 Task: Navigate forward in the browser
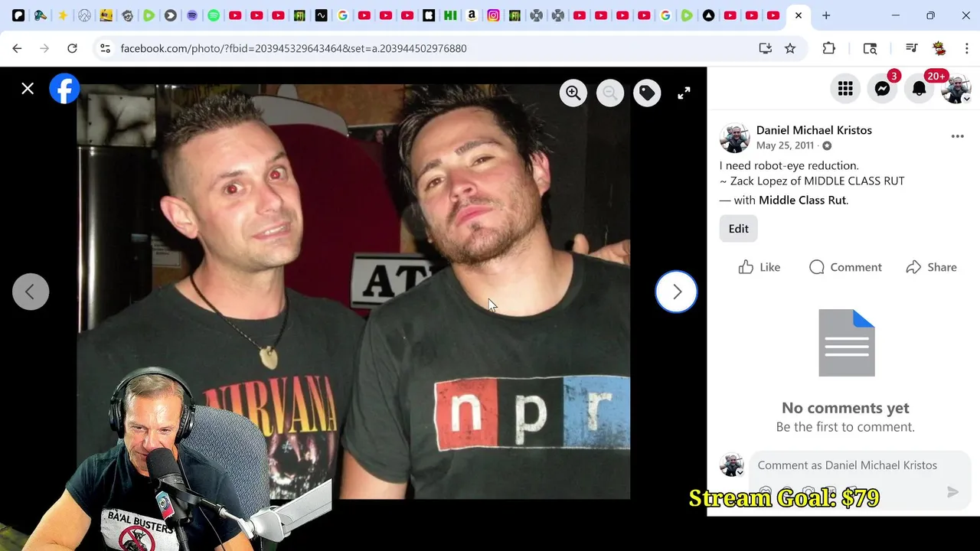tap(44, 48)
